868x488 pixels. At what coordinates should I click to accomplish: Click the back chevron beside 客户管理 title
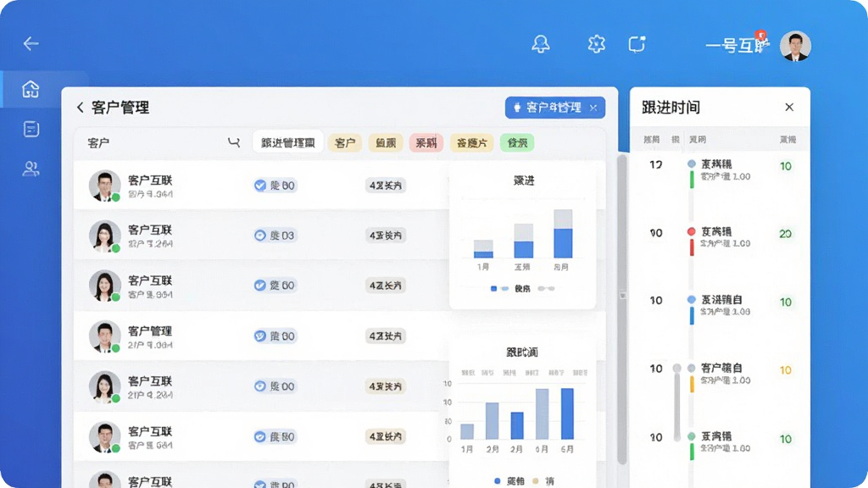(81, 108)
